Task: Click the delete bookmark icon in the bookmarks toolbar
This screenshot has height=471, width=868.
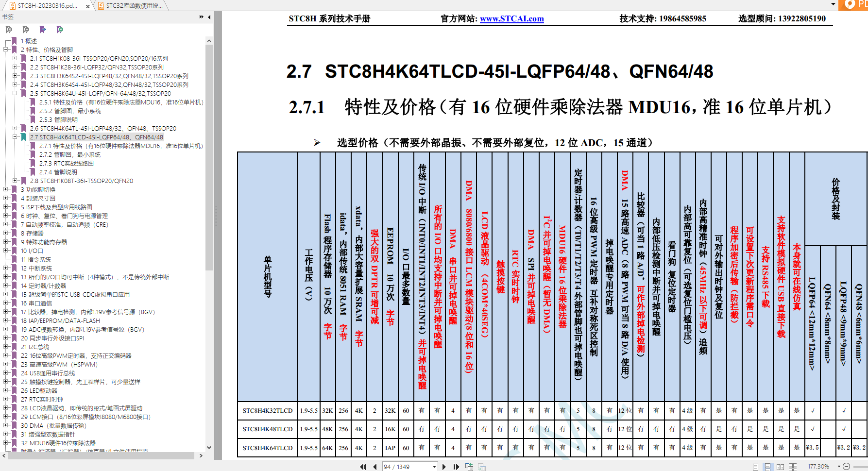Action: click(x=9, y=30)
